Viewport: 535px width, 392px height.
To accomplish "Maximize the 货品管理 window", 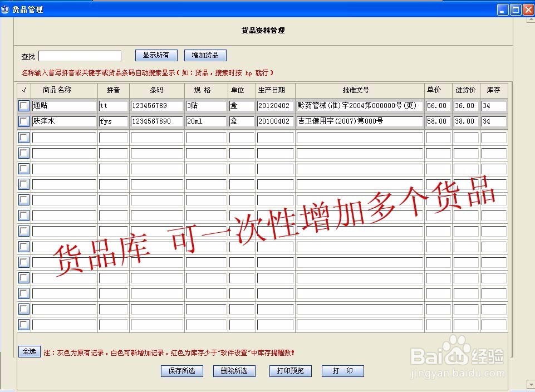I will [516, 10].
